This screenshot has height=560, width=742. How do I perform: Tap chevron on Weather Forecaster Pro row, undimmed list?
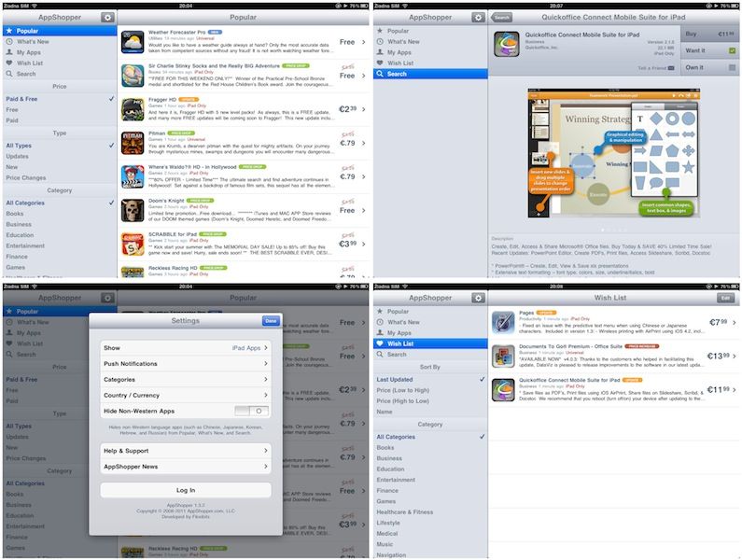point(363,42)
